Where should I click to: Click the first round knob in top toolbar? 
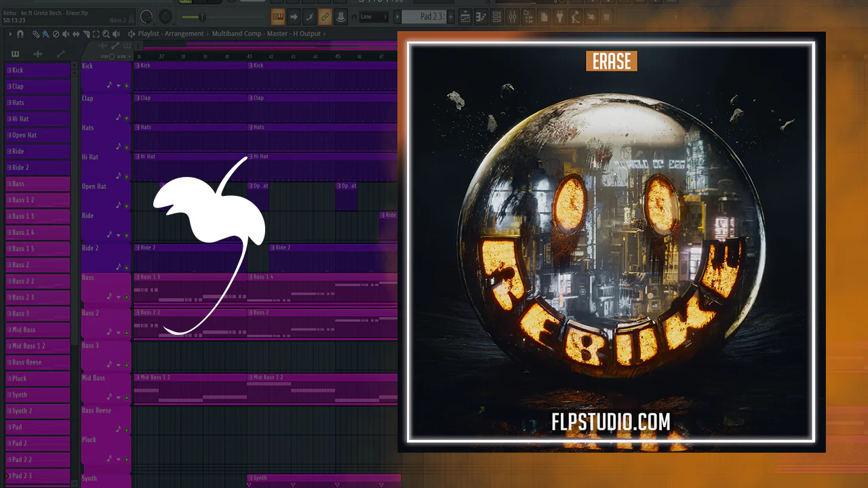click(146, 16)
